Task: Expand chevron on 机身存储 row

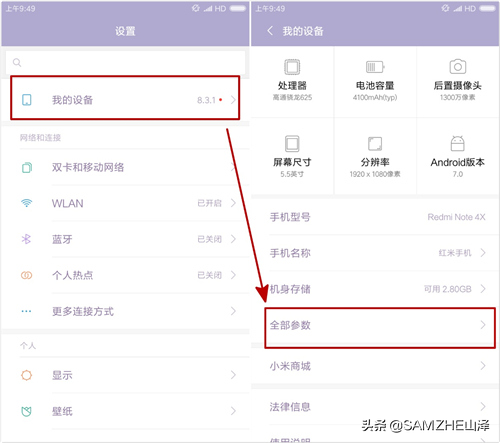Action: (x=483, y=289)
